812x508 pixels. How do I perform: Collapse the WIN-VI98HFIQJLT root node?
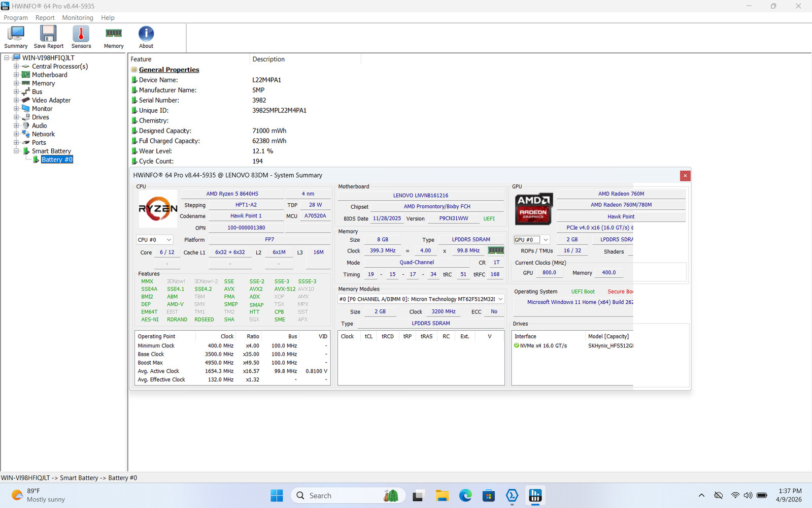point(7,58)
